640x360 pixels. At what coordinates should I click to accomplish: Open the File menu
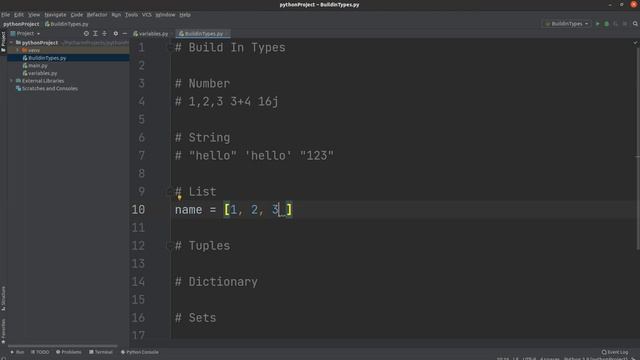click(x=6, y=15)
